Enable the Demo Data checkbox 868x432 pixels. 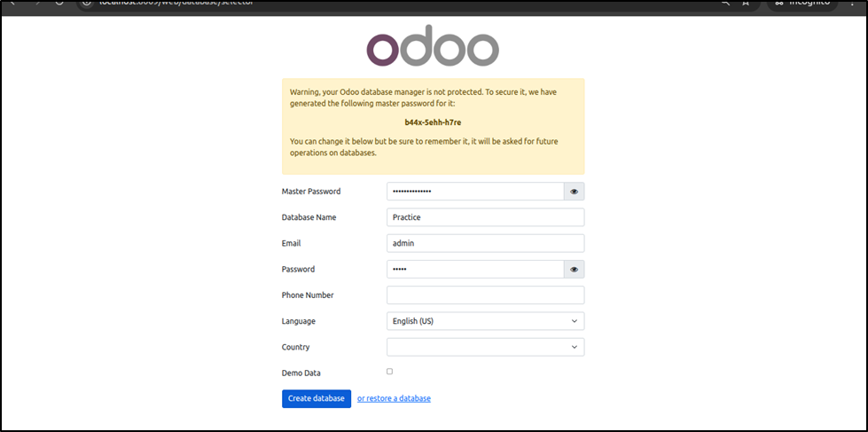tap(389, 372)
